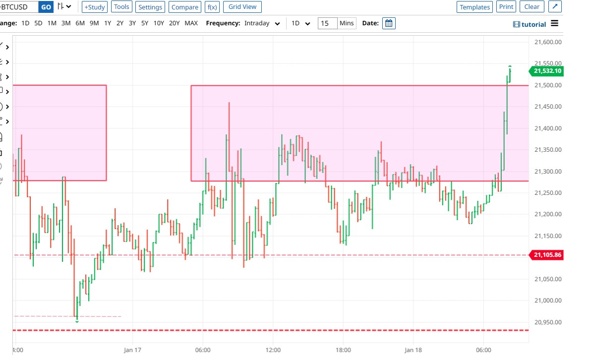592x364 pixels.
Task: Click the GO button
Action: pos(46,7)
